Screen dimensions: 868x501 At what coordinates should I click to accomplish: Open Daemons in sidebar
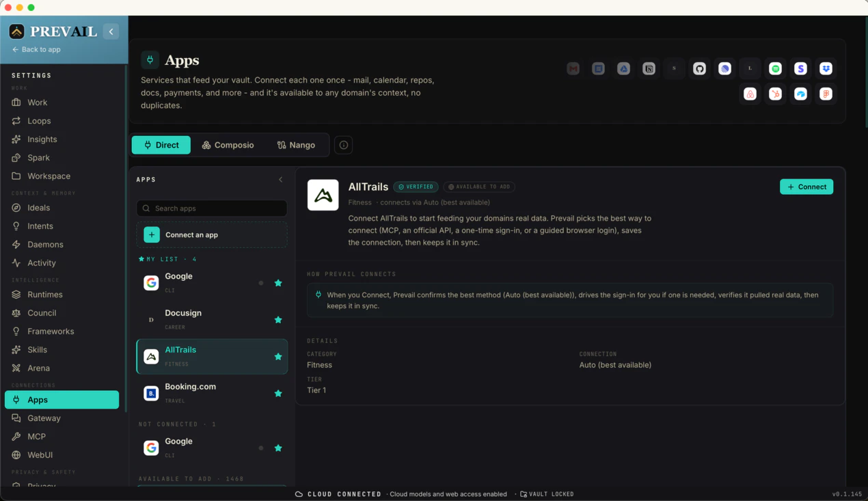tap(62, 245)
